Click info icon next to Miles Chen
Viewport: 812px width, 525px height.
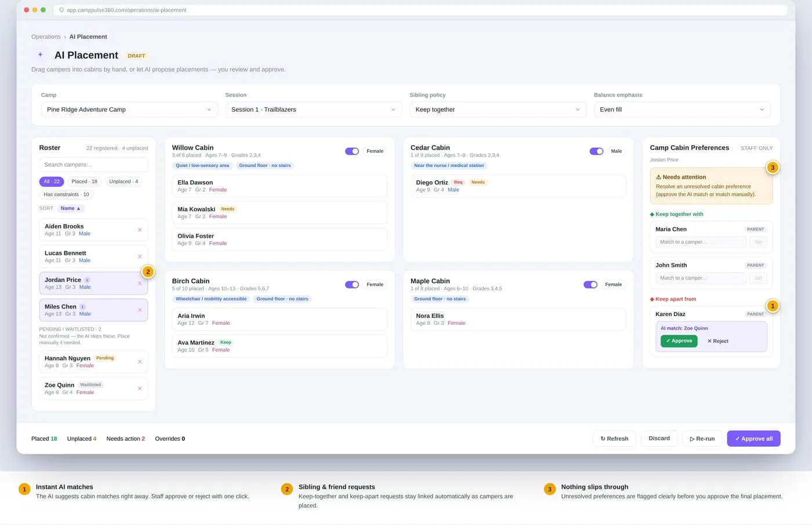[82, 306]
